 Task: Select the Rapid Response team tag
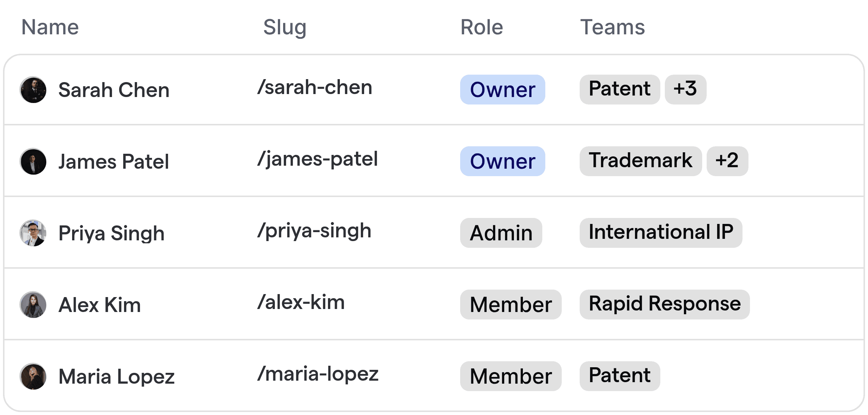pyautogui.click(x=664, y=304)
